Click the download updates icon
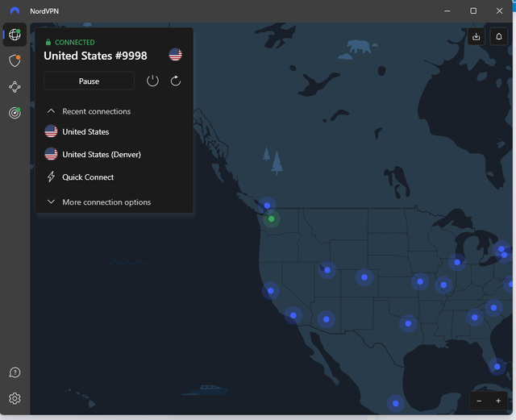 coord(476,36)
